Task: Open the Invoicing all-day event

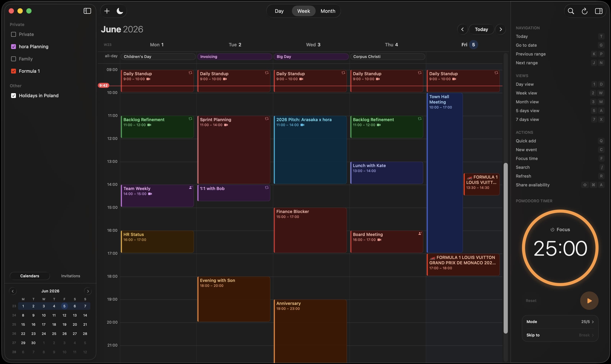Action: point(234,57)
